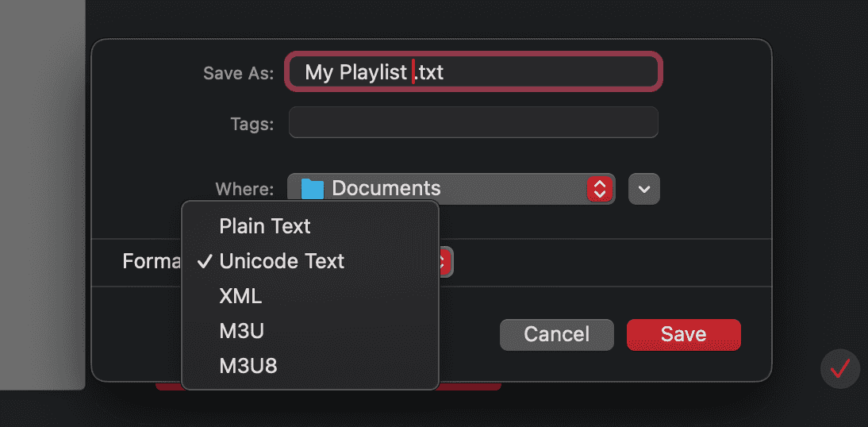Click the Format label

[x=151, y=261]
